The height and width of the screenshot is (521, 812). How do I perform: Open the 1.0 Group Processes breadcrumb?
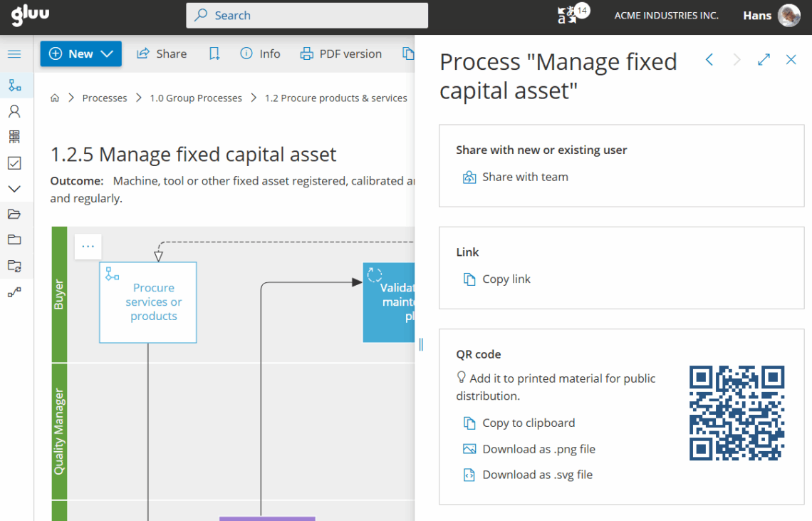(x=196, y=98)
